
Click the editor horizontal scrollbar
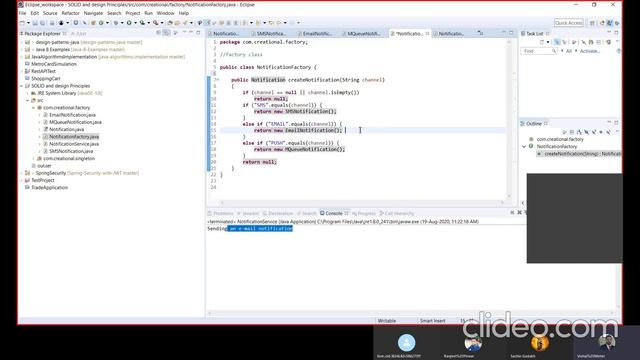(362, 202)
